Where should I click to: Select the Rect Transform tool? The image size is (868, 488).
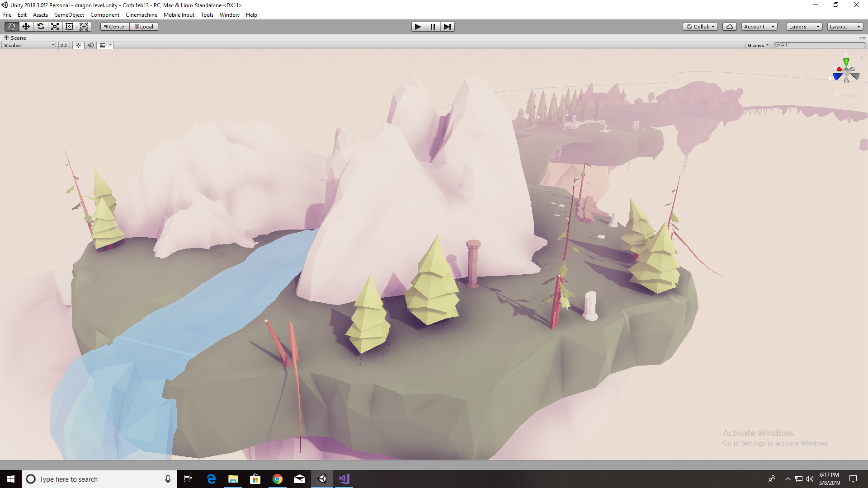coord(70,27)
